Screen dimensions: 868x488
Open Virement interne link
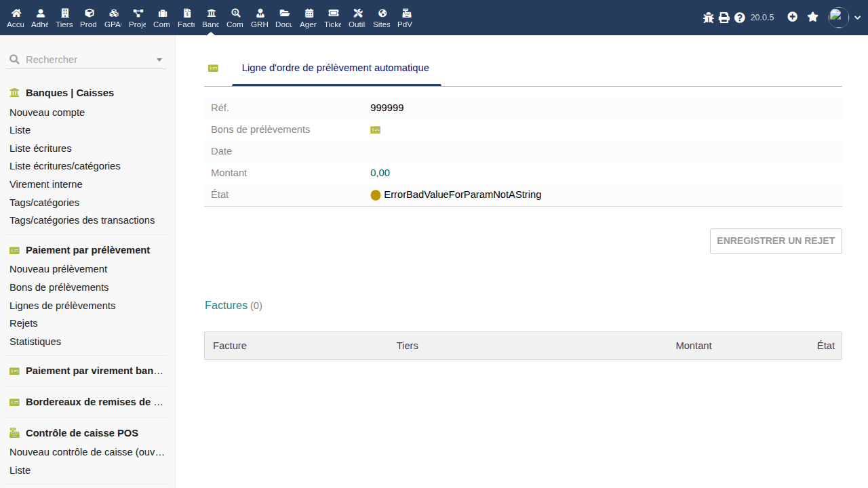pyautogui.click(x=46, y=184)
